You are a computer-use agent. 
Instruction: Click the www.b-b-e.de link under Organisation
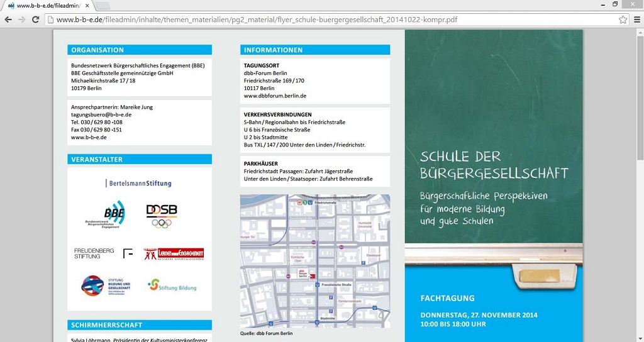click(89, 137)
